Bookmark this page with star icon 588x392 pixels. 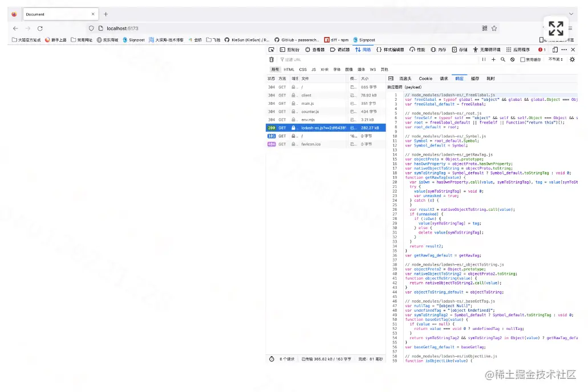pos(494,28)
